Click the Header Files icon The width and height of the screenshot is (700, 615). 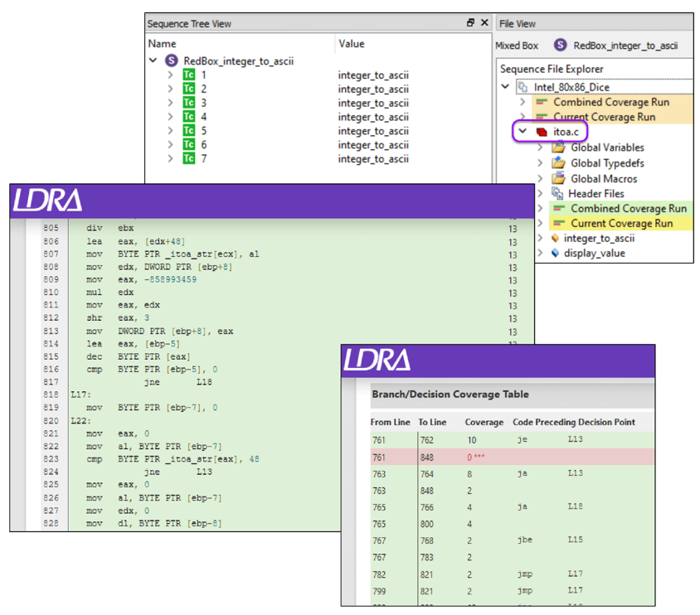pos(557,193)
